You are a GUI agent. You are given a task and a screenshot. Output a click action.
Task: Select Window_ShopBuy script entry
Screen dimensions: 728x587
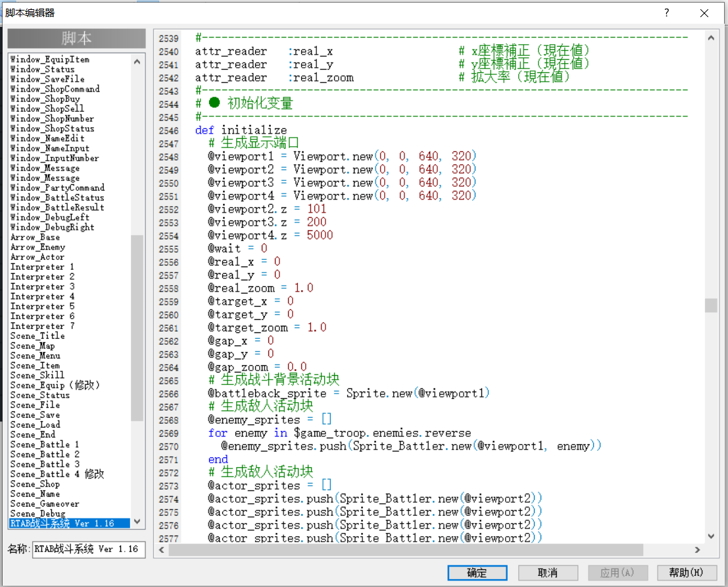pos(45,99)
